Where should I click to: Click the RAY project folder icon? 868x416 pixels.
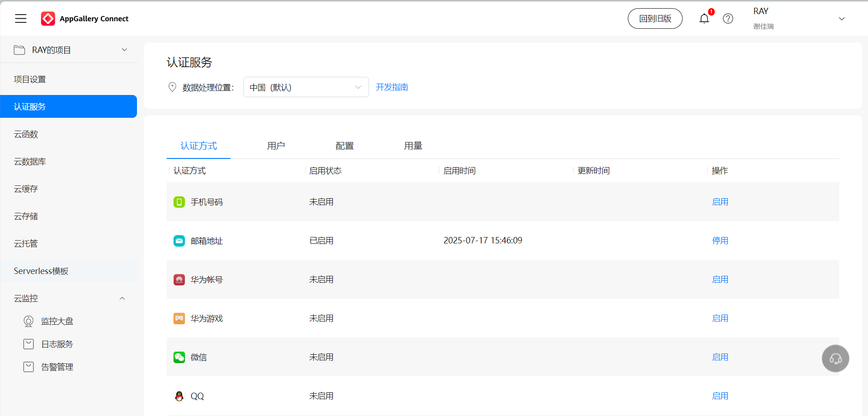tap(20, 50)
